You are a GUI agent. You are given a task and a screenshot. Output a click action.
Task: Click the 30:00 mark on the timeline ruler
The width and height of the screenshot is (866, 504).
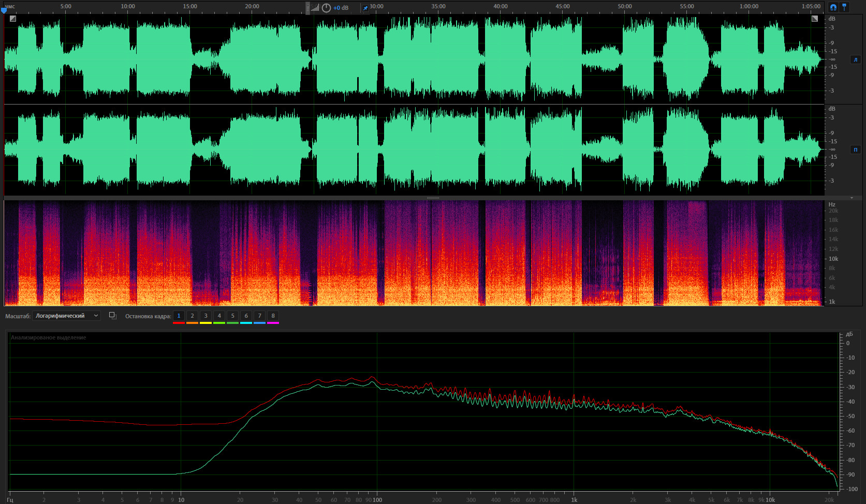click(x=376, y=6)
